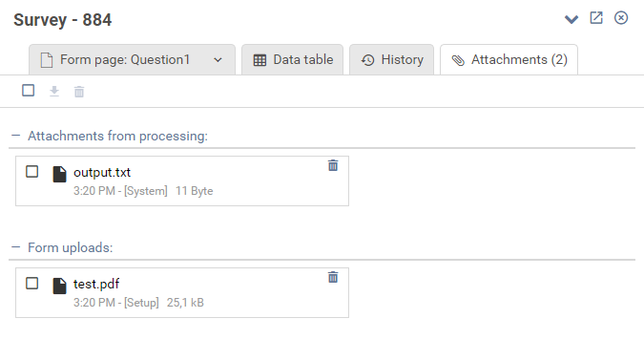Open survey in new window icon
The width and height of the screenshot is (644, 361).
pyautogui.click(x=596, y=18)
